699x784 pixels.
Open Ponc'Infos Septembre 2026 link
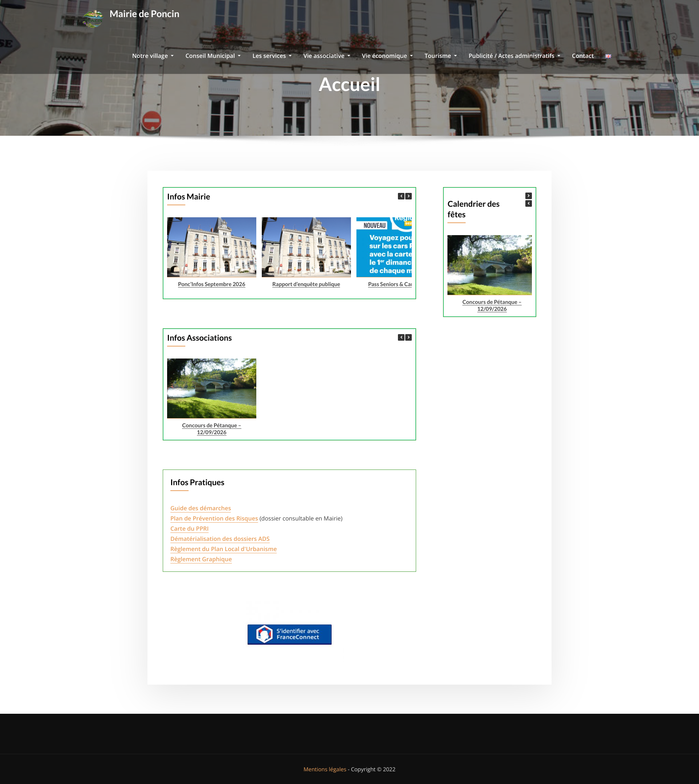coord(212,284)
